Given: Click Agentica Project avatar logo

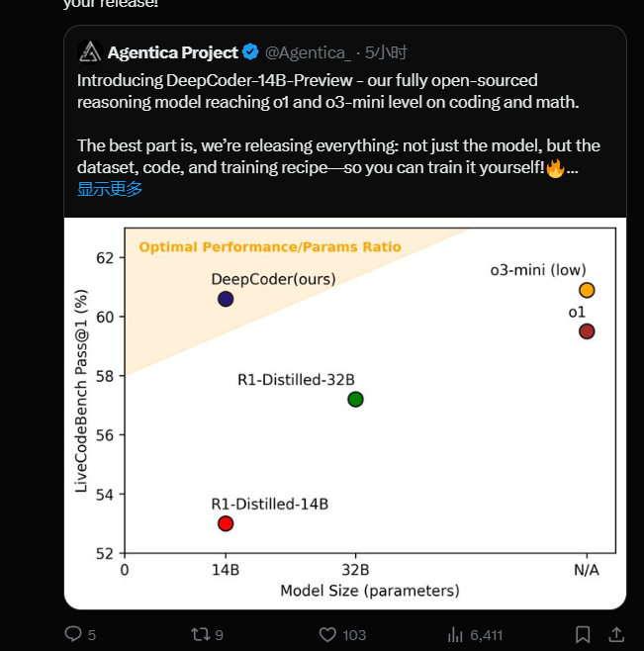Looking at the screenshot, I should pos(90,52).
